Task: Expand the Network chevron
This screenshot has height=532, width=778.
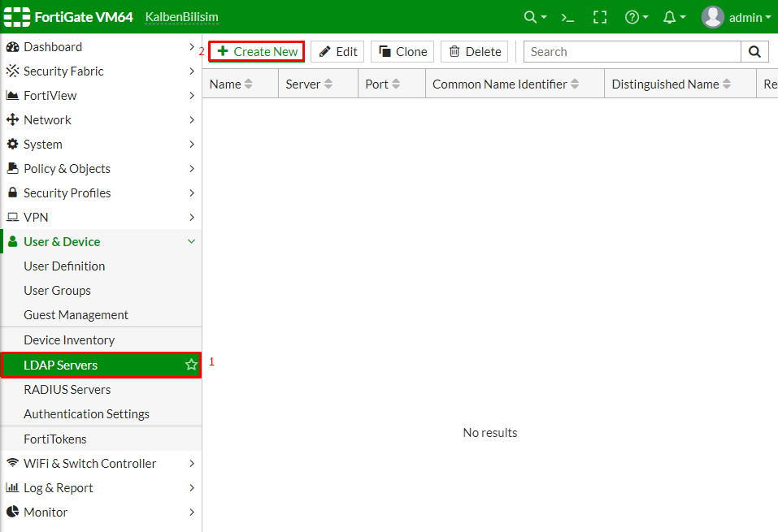Action: click(192, 119)
